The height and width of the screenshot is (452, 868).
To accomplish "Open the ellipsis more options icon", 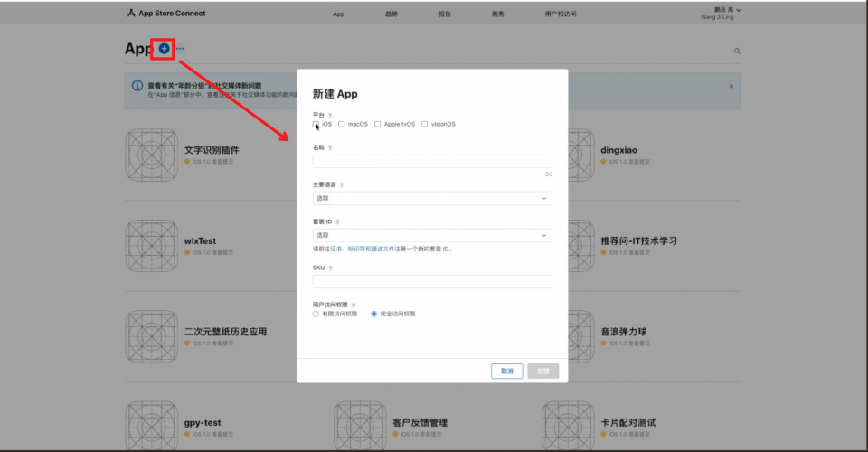I will [180, 49].
